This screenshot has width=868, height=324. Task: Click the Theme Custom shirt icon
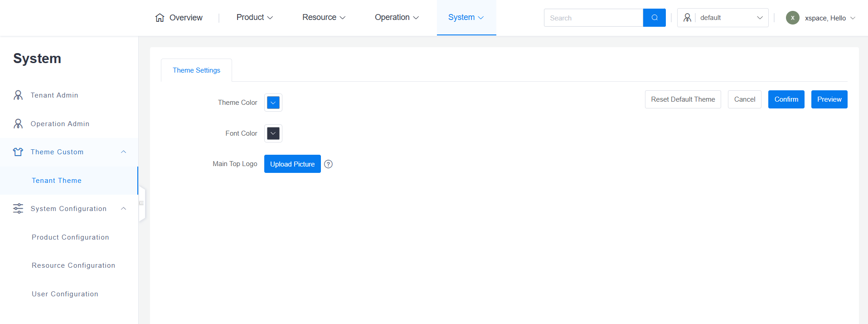pos(18,152)
